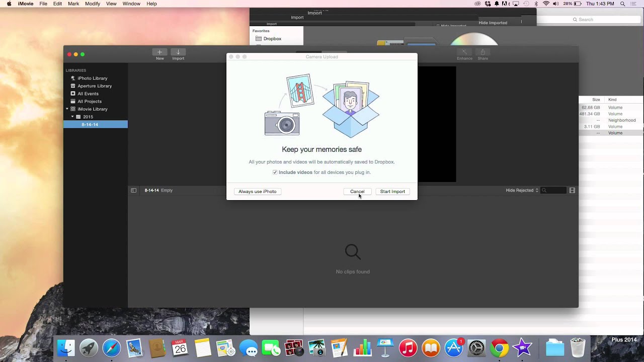644x362 pixels.
Task: Open the File menu
Action: 43,4
